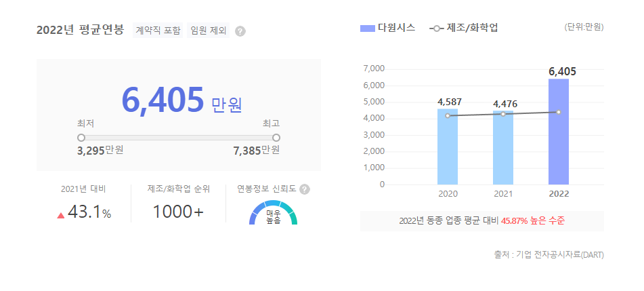Click the 1000+ ranking value
The height and width of the screenshot is (291, 644).
tap(178, 212)
